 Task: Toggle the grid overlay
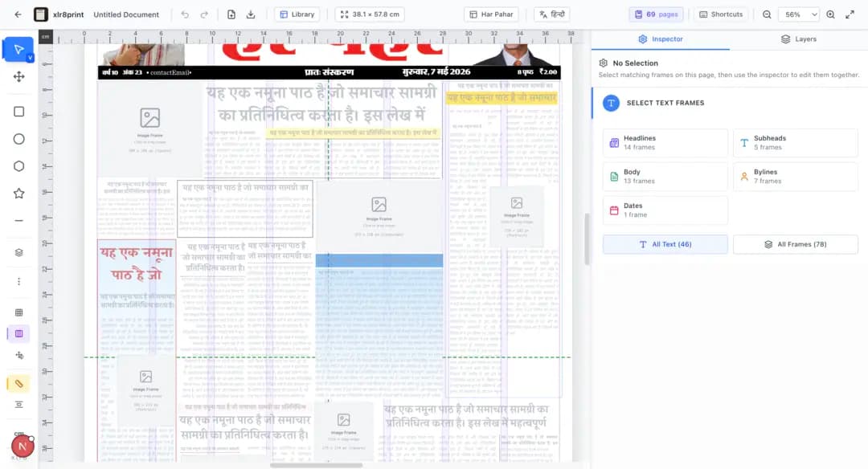pos(18,312)
